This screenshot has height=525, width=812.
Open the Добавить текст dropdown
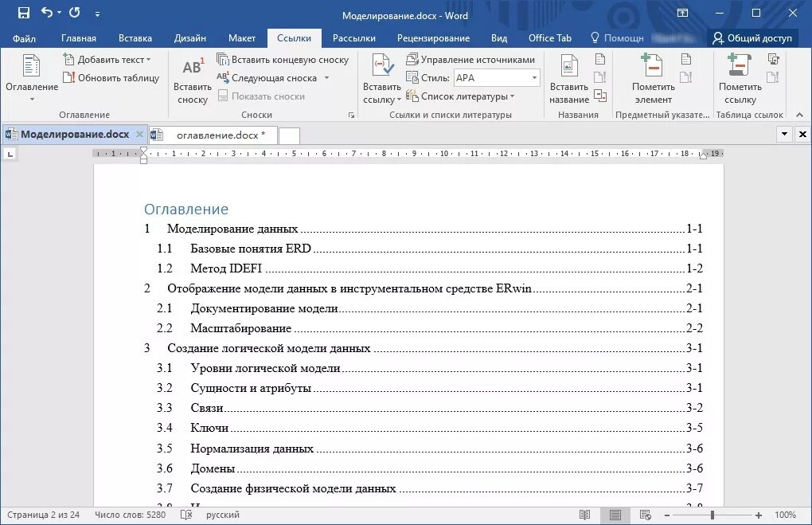click(x=107, y=60)
